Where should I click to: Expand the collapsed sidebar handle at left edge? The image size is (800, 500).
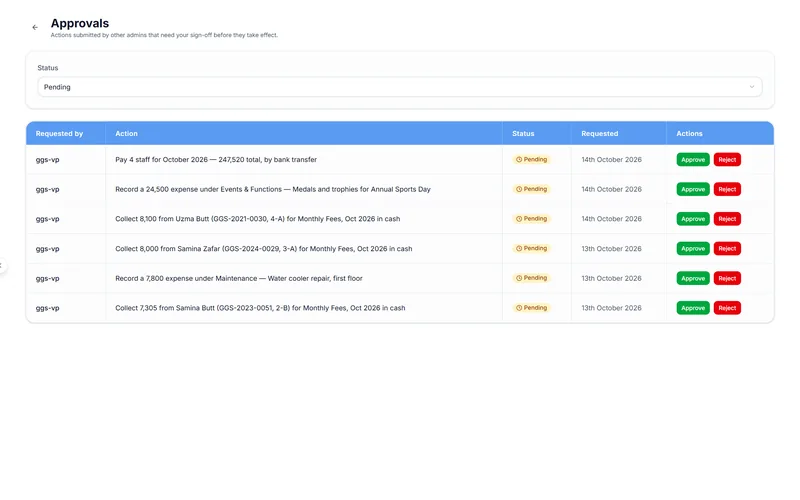2,265
